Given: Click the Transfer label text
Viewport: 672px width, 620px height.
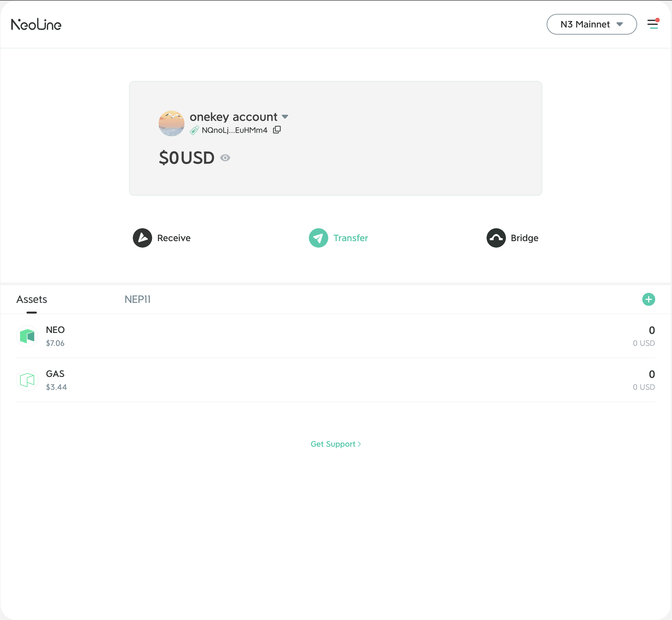Looking at the screenshot, I should (351, 238).
